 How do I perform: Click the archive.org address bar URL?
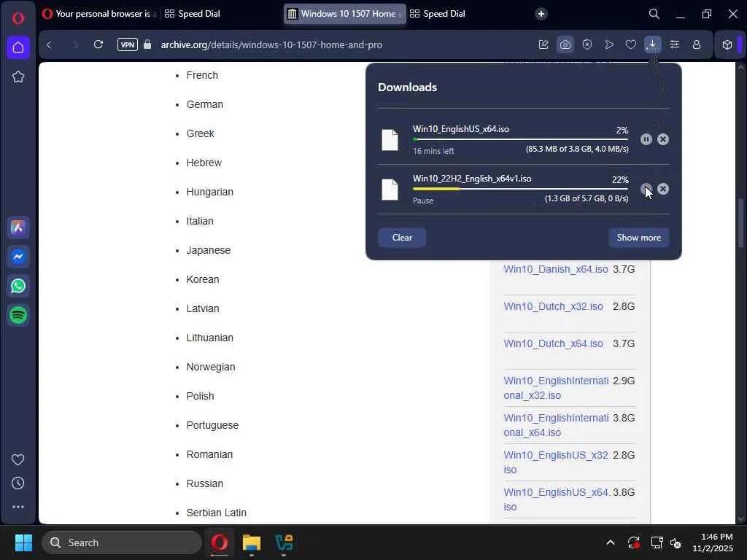tap(271, 44)
